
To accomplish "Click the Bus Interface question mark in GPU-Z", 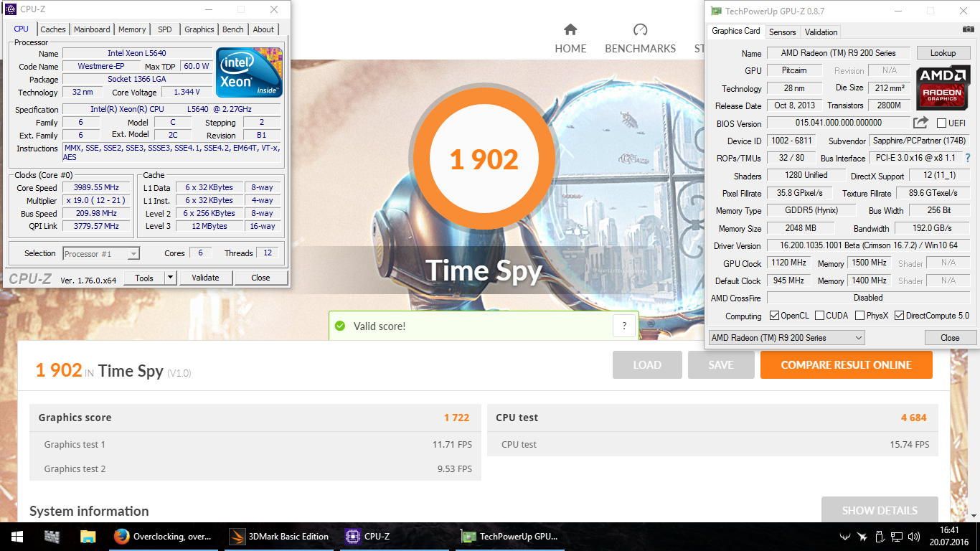I will (x=967, y=158).
